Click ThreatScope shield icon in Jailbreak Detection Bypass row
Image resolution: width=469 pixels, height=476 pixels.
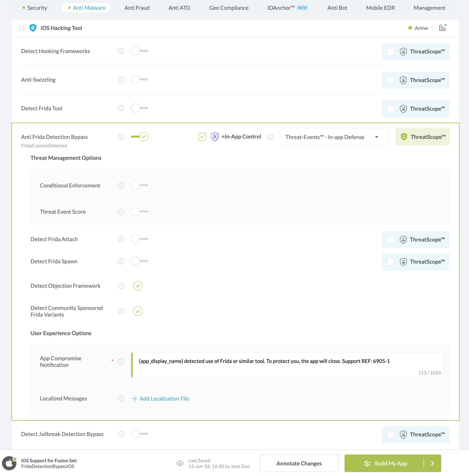pos(403,434)
